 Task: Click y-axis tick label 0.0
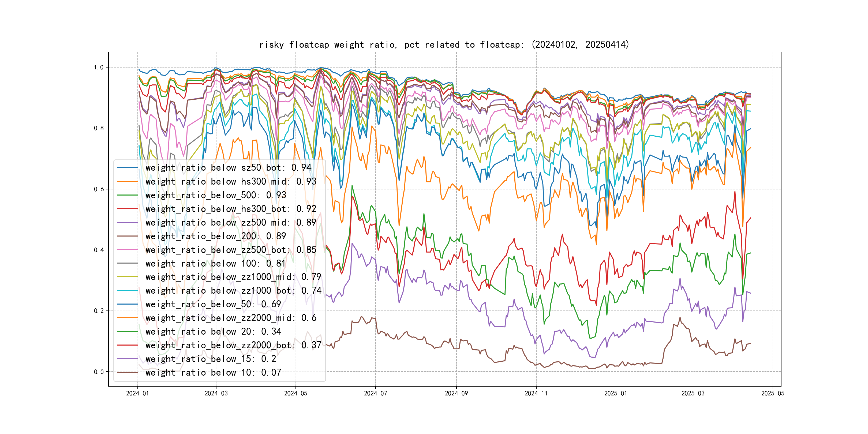coord(99,372)
